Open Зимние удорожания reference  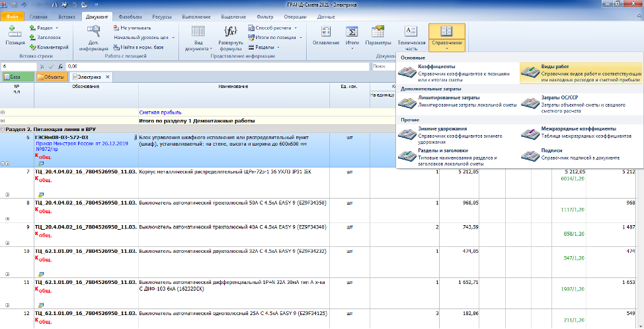coord(457,135)
